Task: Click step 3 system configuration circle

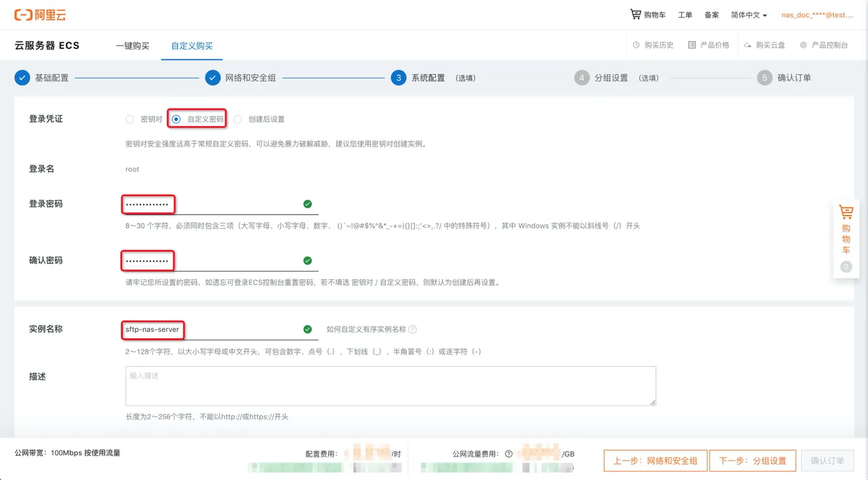Action: [399, 77]
